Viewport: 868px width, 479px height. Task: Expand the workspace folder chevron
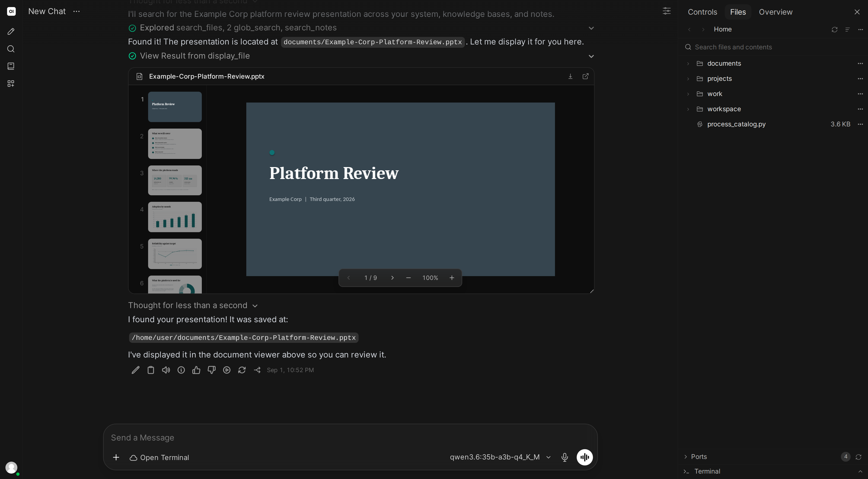click(688, 109)
